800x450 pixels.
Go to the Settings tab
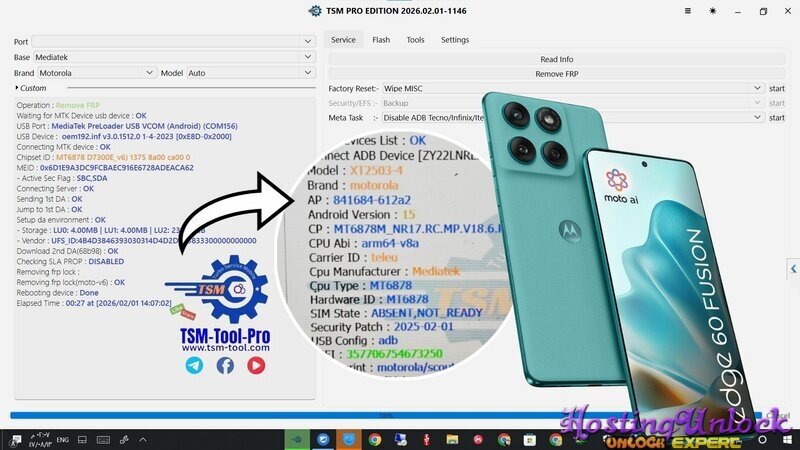click(455, 40)
